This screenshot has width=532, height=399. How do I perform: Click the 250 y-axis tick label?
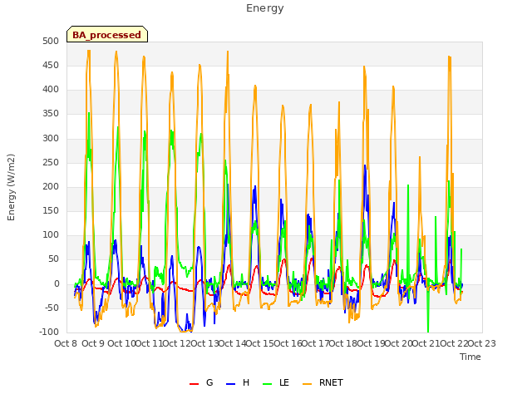coord(51,163)
